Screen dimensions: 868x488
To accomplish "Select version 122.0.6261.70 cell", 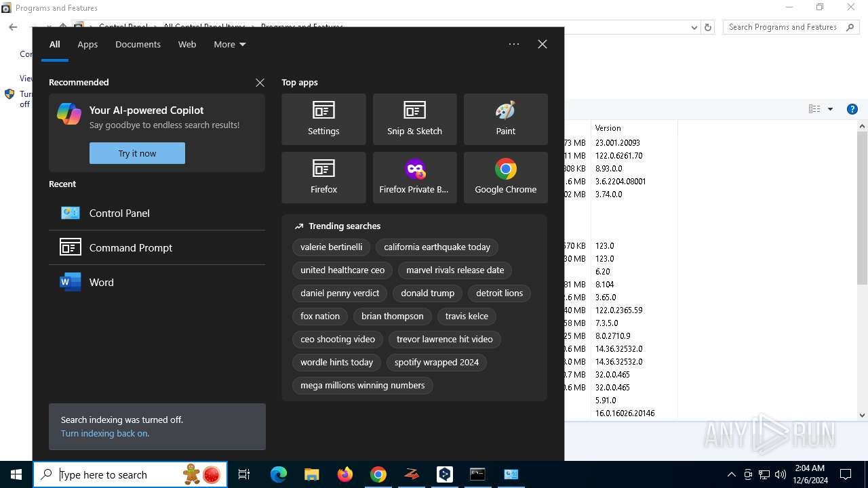I will pos(618,155).
